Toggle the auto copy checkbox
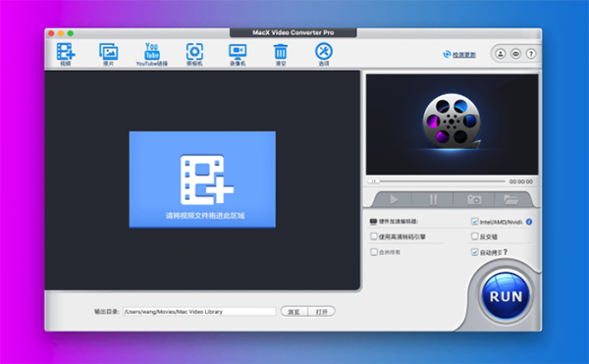 pyautogui.click(x=475, y=252)
